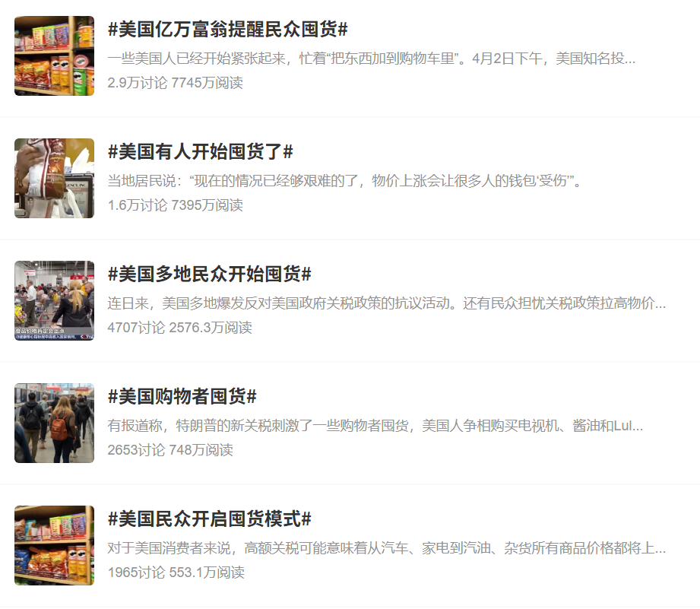Click the stats 2653讨论 748万阅读

point(170,449)
